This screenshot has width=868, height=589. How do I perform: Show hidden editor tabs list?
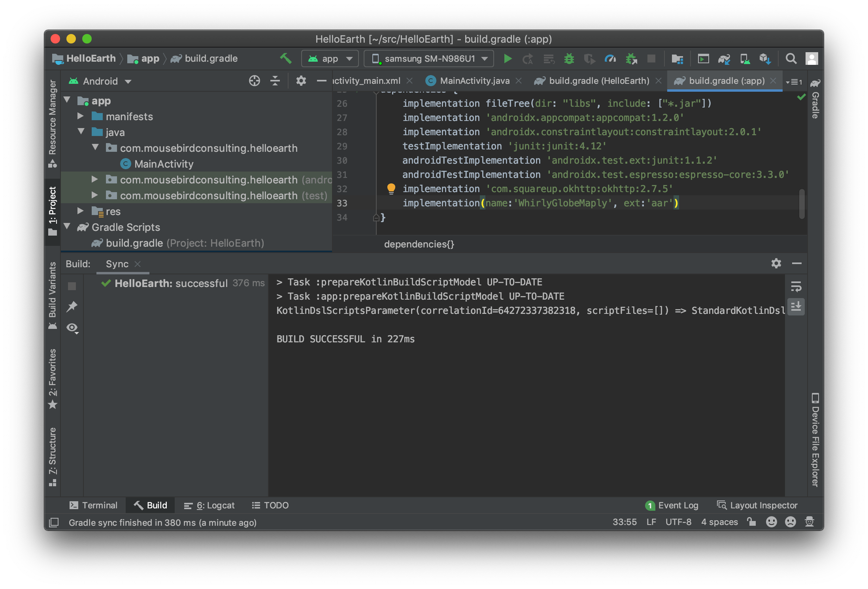794,82
